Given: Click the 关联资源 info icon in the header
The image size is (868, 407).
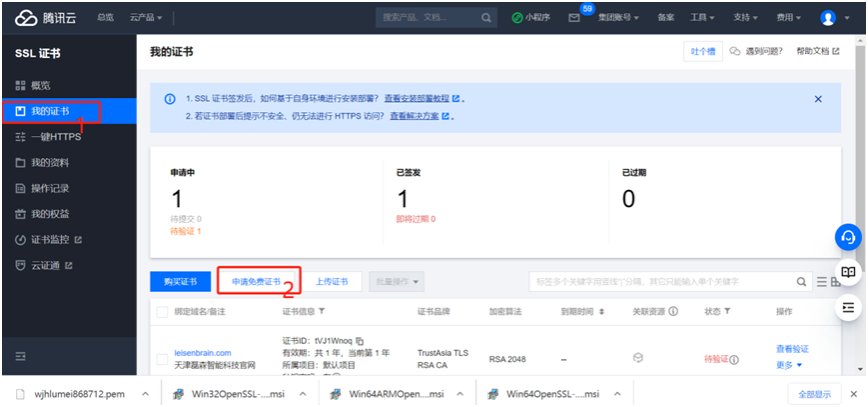Looking at the screenshot, I should [x=673, y=312].
